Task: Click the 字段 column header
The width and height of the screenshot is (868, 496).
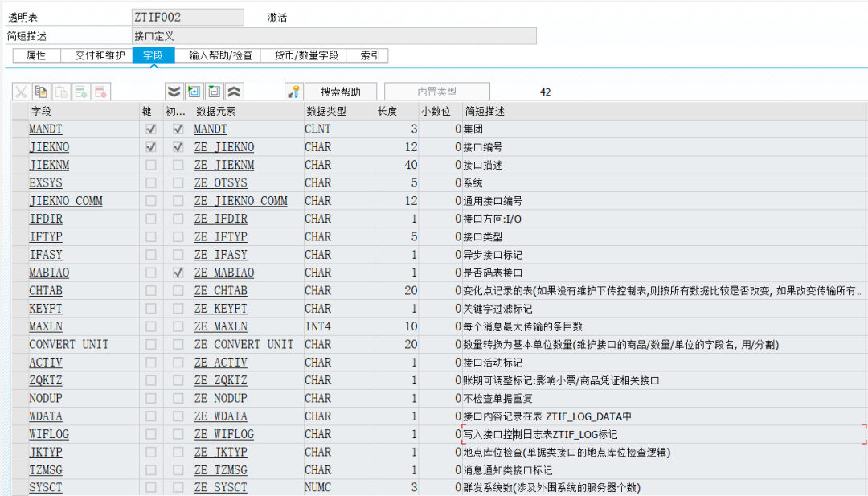Action: point(84,111)
